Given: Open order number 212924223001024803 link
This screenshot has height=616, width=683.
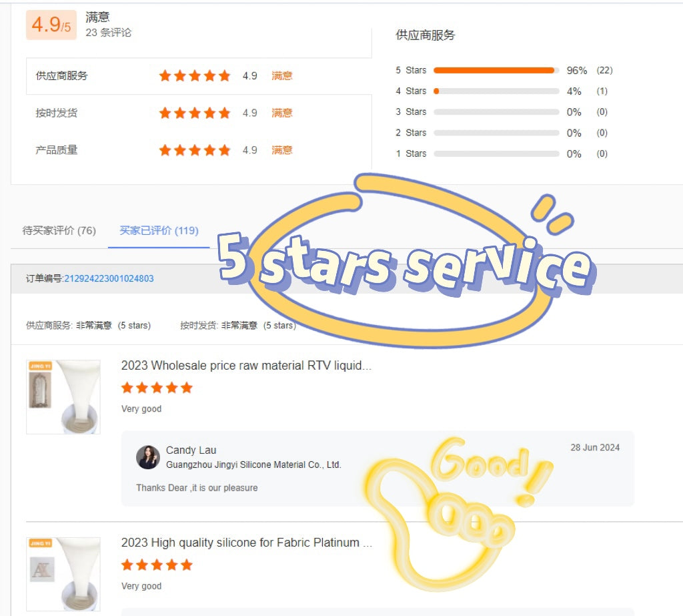Looking at the screenshot, I should pos(109,278).
